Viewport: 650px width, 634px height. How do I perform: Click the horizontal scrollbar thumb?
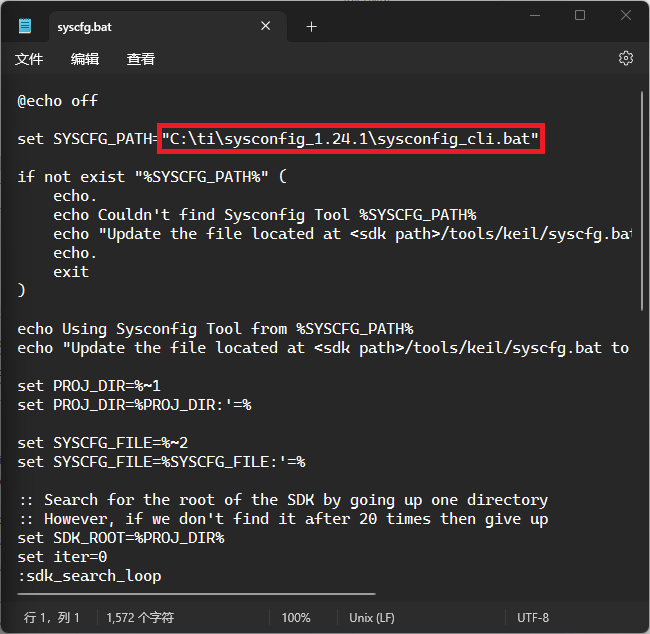click(x=196, y=594)
